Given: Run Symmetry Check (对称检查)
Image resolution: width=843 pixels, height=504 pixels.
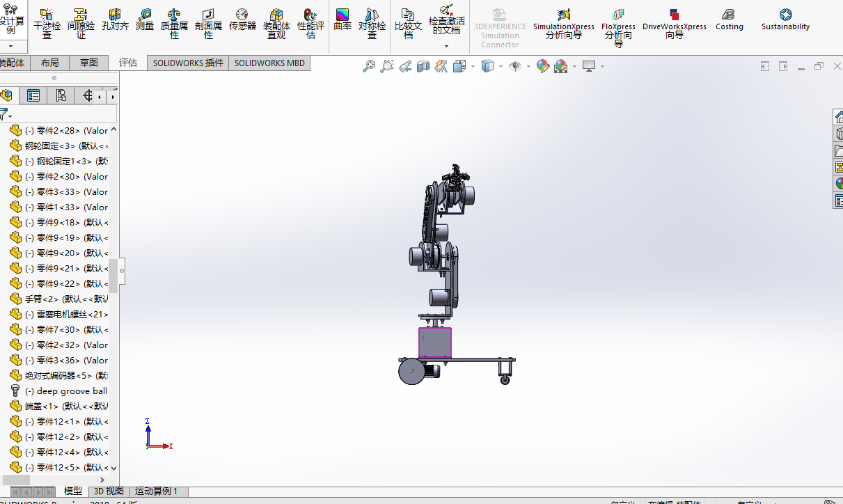Looking at the screenshot, I should [x=372, y=24].
